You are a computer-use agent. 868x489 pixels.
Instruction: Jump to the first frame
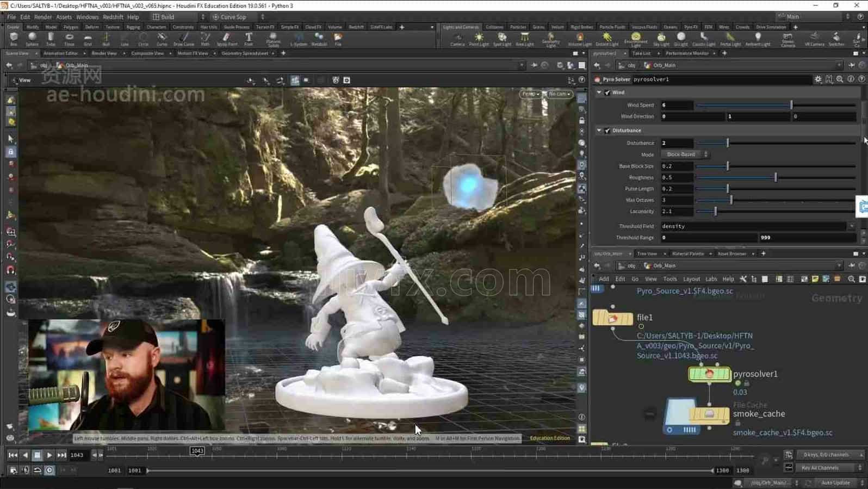point(13,455)
